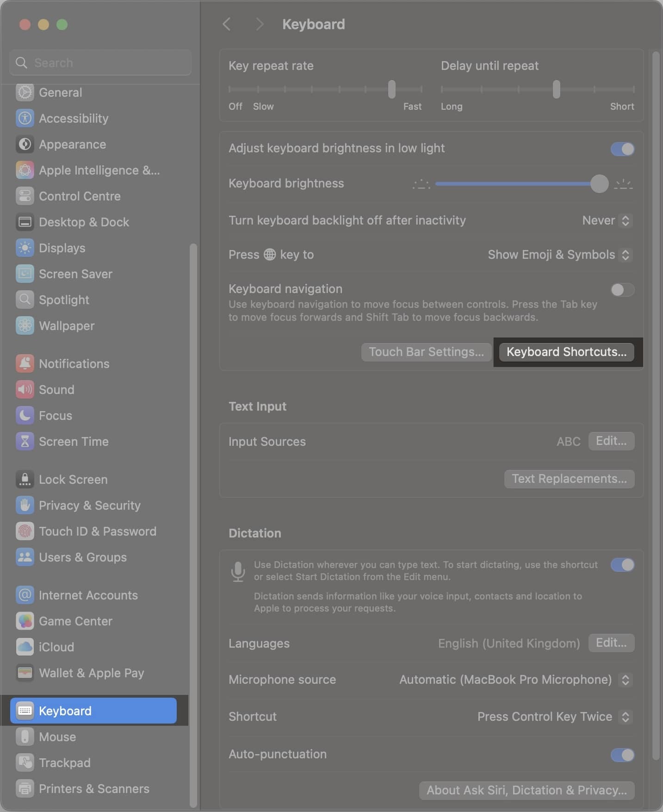This screenshot has height=812, width=663.
Task: Select the Focus moon icon
Action: click(x=25, y=416)
